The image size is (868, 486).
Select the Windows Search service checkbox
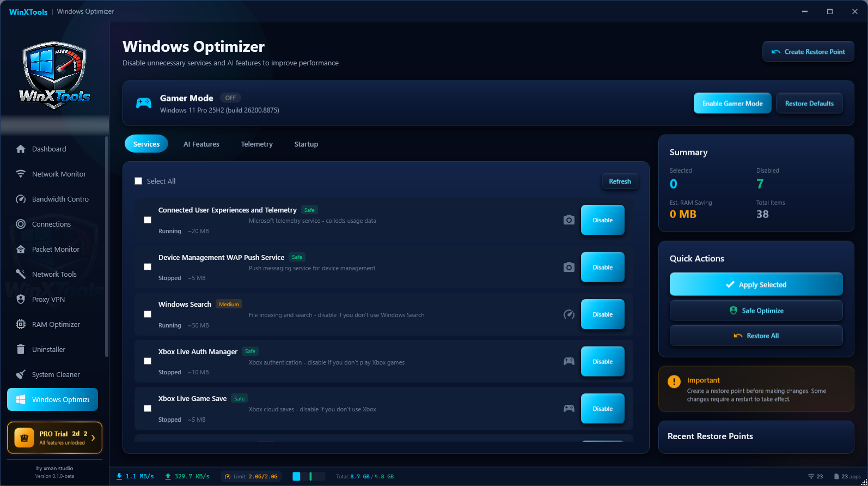(x=148, y=314)
